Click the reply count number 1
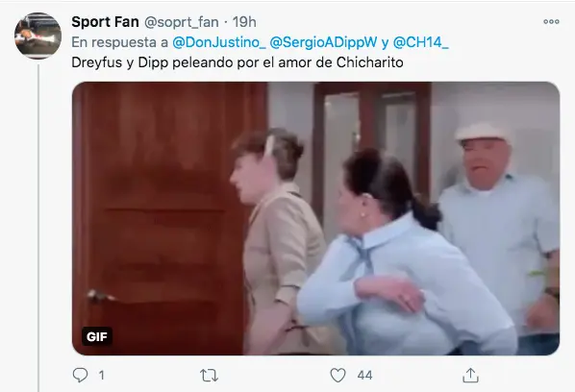575x392 pixels. [x=102, y=375]
